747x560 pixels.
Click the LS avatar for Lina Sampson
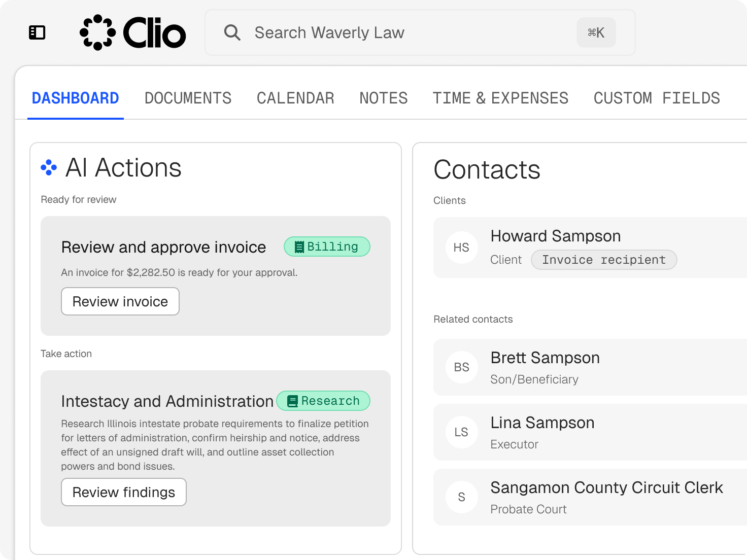[x=461, y=432]
